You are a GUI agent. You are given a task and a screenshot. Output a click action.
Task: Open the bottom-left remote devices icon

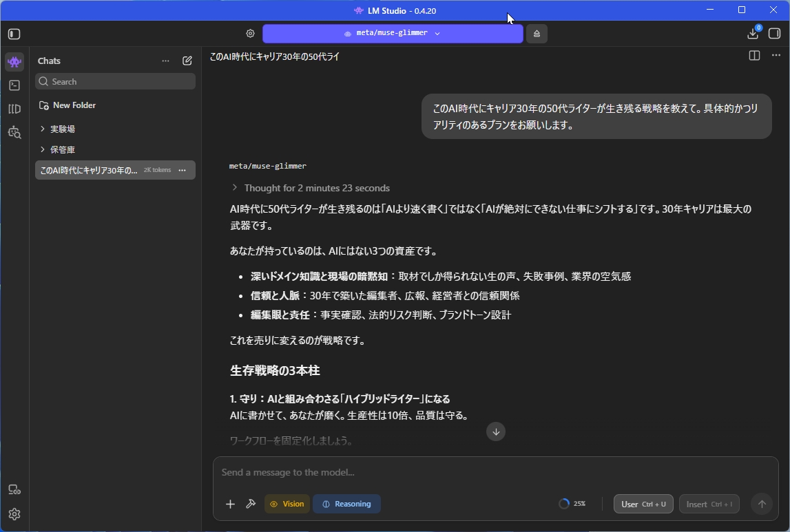[14, 490]
